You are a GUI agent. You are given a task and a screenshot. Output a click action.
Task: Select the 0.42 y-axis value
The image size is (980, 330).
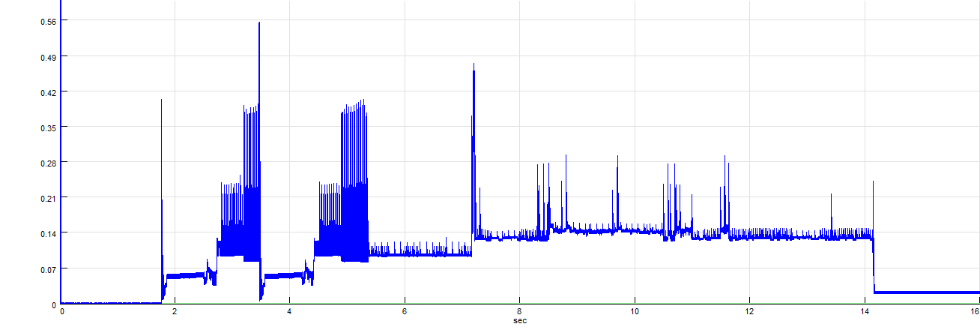[47, 91]
